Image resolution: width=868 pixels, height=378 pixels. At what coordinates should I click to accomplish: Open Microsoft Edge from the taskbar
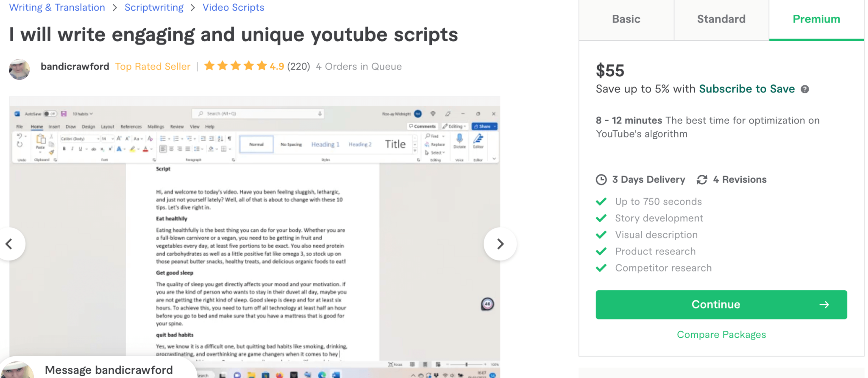coord(321,375)
